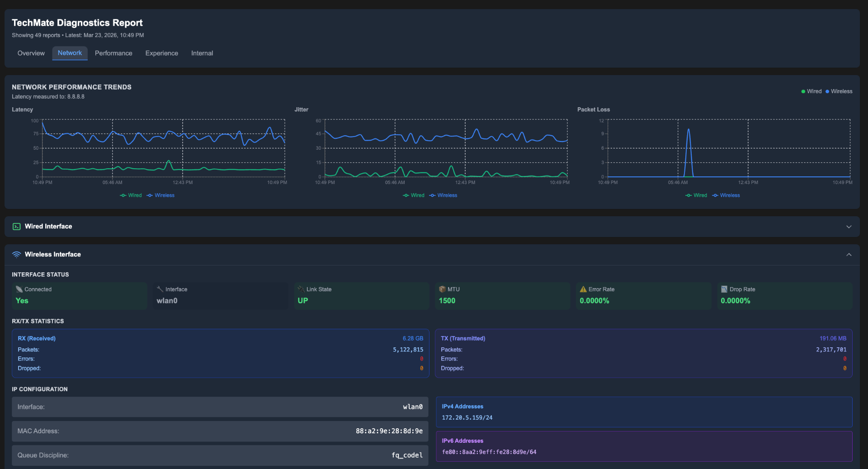This screenshot has width=868, height=469.
Task: Click the wrench icon beside Interface
Action: [x=160, y=289]
